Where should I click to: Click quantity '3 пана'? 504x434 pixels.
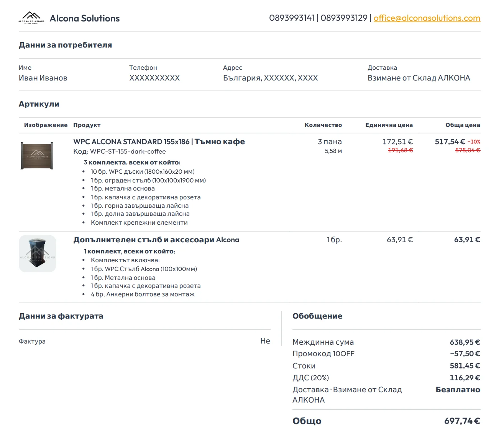[x=330, y=141]
